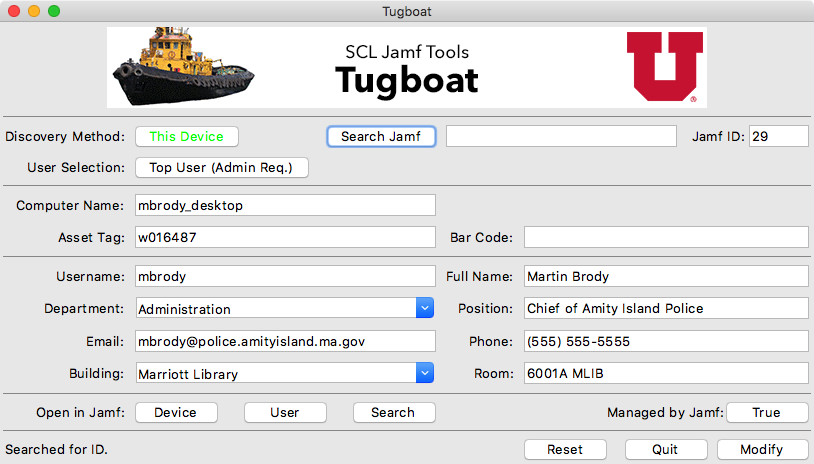The image size is (814, 464).
Task: Toggle the Managed by Jamf True button
Action: (x=767, y=413)
